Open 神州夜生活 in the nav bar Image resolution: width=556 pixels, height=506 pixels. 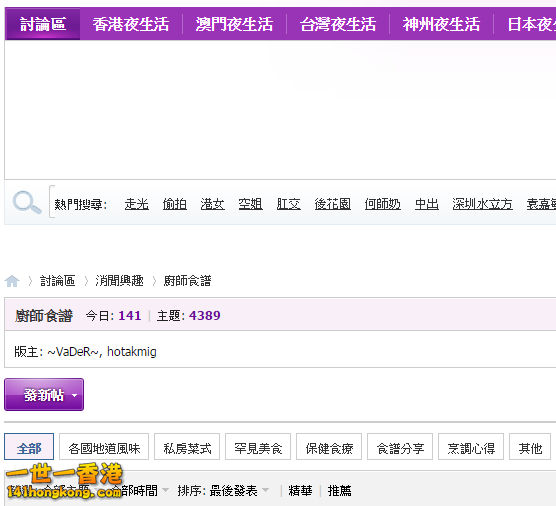[441, 24]
